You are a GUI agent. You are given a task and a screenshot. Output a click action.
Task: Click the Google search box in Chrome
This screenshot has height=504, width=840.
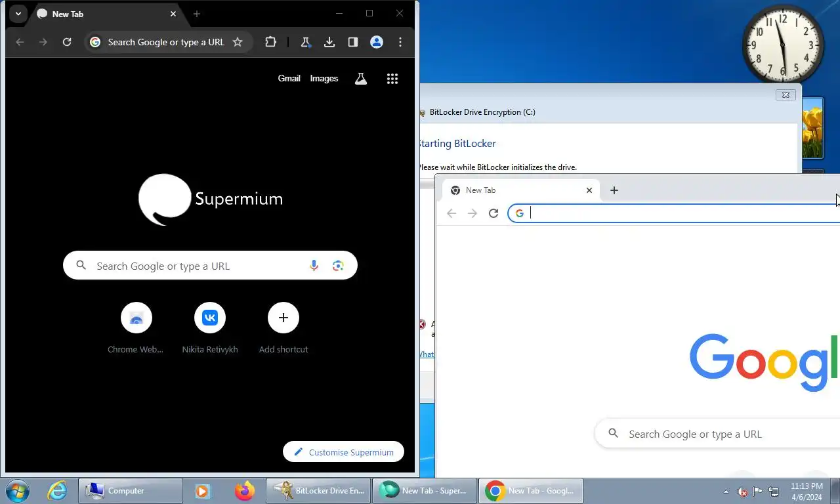[x=717, y=434]
